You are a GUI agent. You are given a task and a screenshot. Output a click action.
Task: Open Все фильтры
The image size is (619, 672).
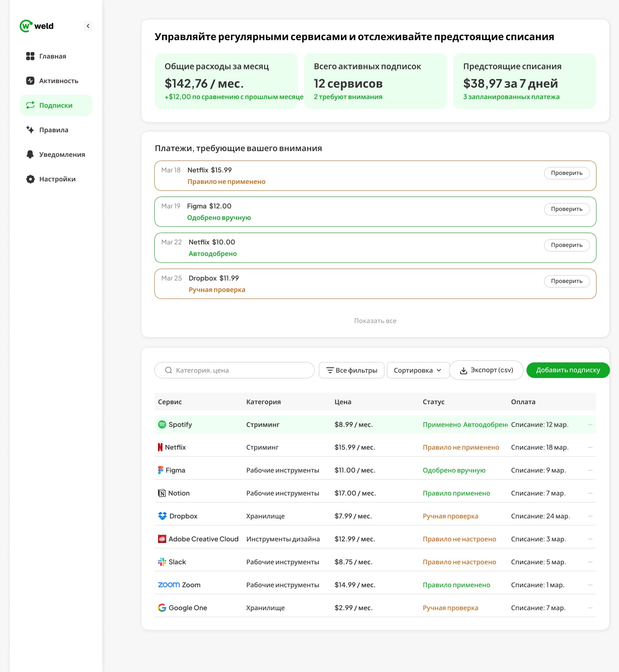pyautogui.click(x=352, y=370)
